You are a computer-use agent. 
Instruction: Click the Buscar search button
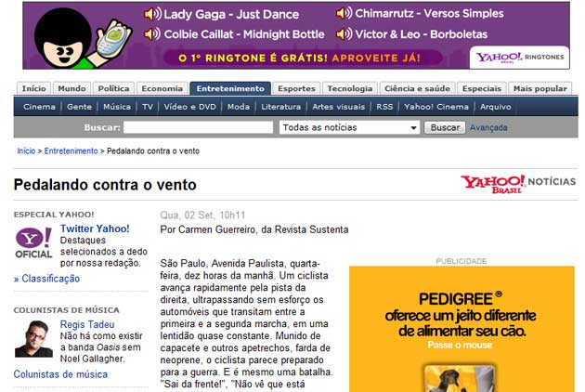[445, 127]
